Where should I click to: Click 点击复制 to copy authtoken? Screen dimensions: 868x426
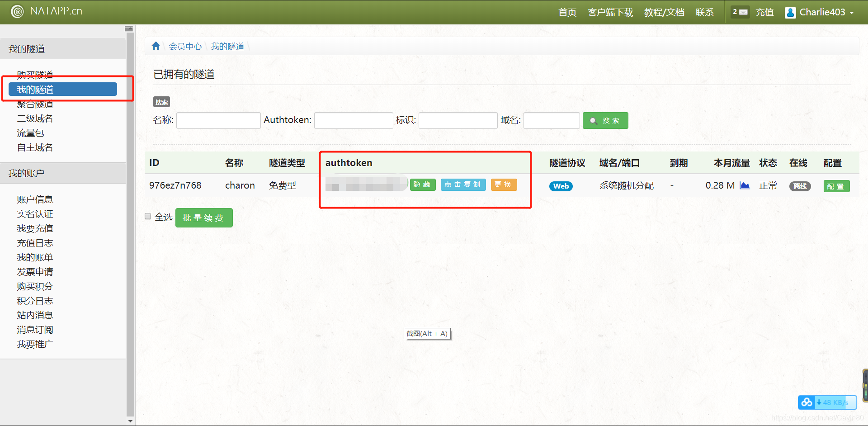click(463, 185)
